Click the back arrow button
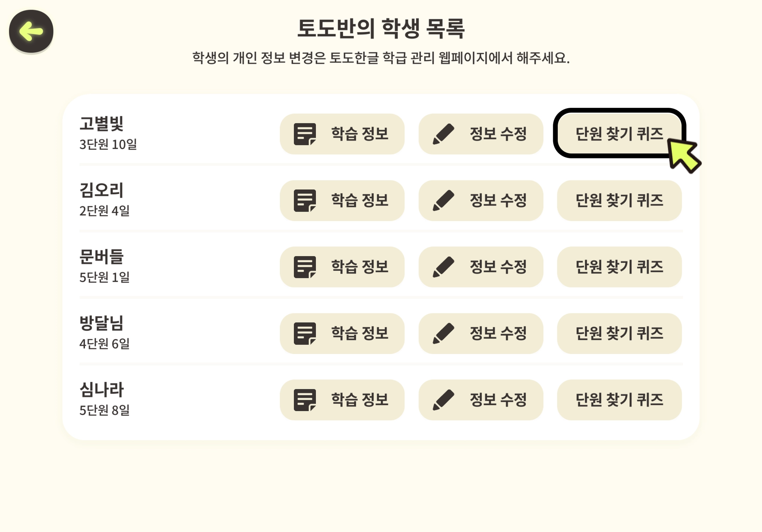The image size is (762, 532). [31, 31]
